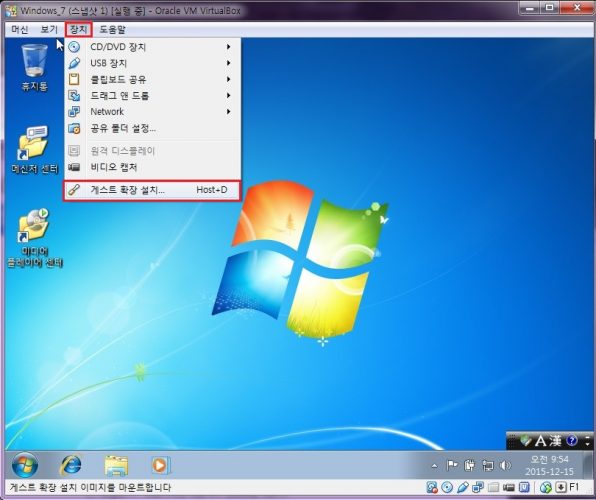Select the 메신저 센터 desktop shortcut

click(x=34, y=150)
